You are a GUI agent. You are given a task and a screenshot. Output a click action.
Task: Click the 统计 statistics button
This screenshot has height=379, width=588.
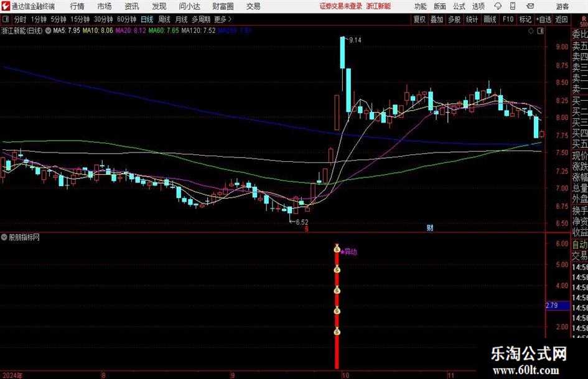pyautogui.click(x=472, y=19)
